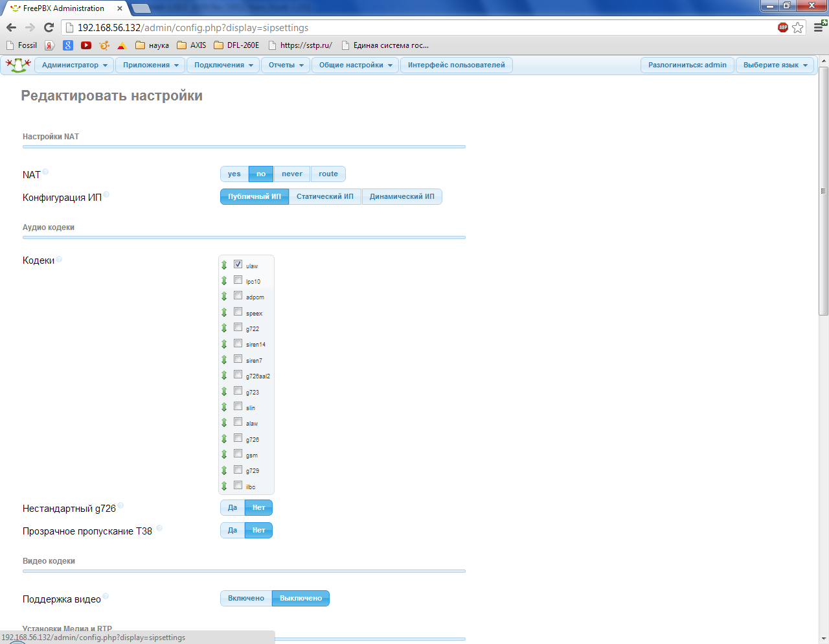This screenshot has height=644, width=829.
Task: Check the g722 codec checkbox
Action: coord(238,327)
